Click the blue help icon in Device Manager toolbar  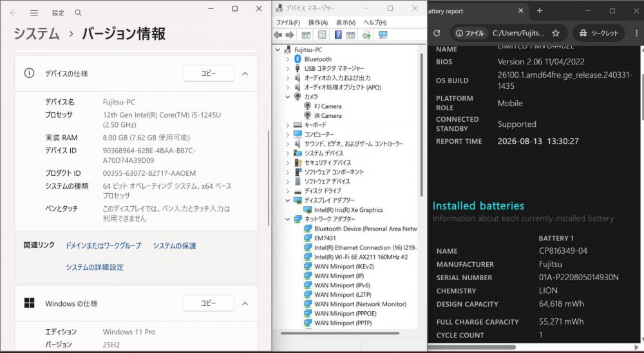click(x=338, y=35)
